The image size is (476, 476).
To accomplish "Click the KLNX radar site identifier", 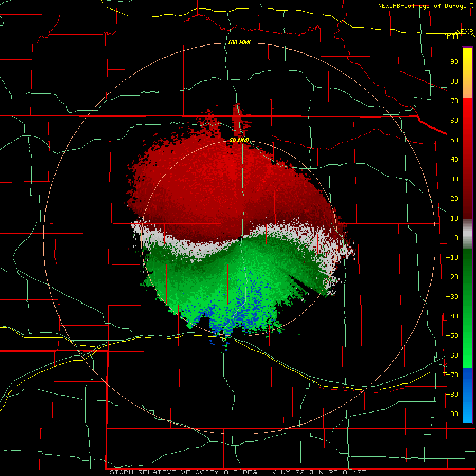I will [281, 472].
